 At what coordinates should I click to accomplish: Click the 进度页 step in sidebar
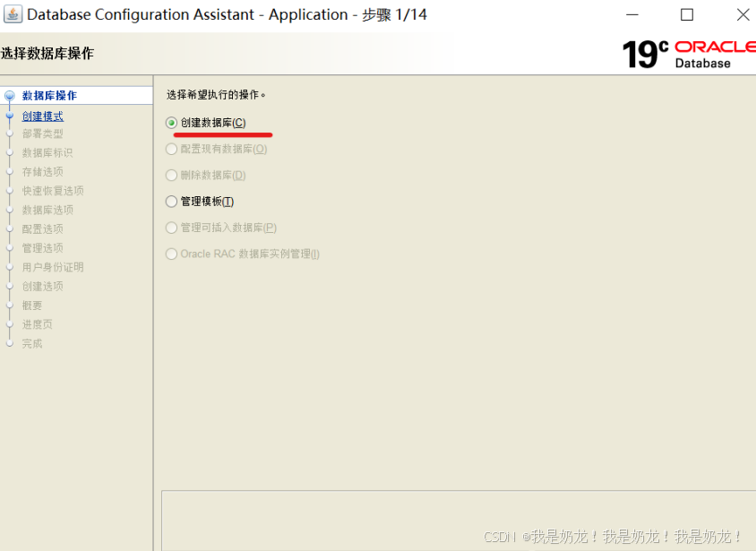(37, 324)
